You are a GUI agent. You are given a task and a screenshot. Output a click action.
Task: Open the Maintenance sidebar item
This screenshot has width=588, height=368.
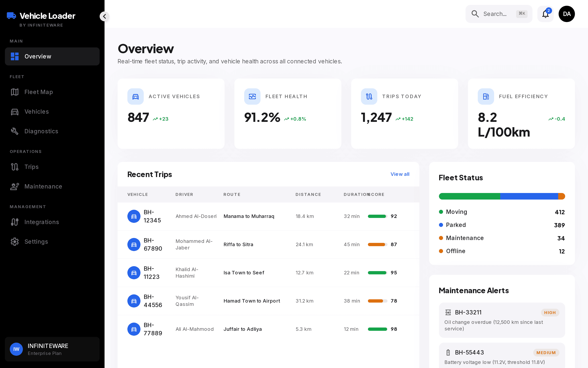52,186
